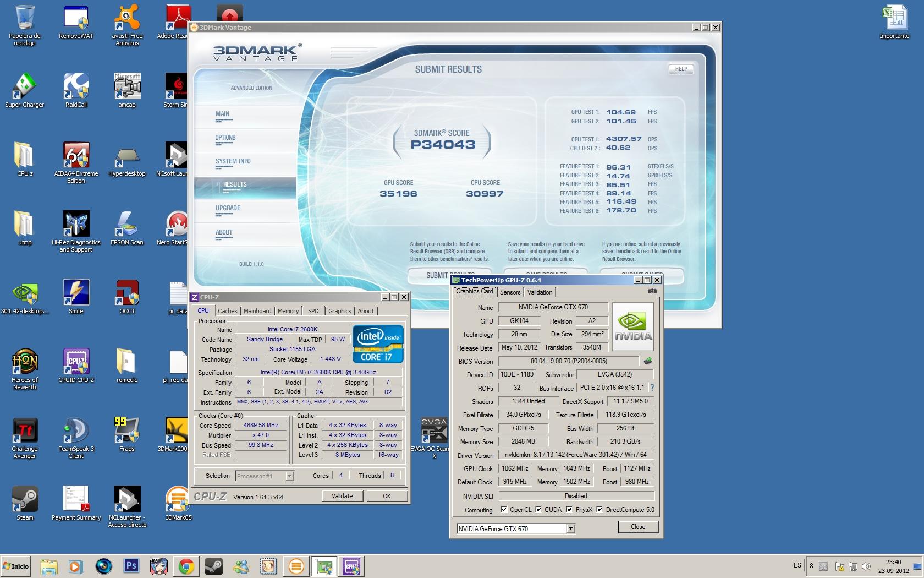Open GPU selection dropdown in GPU-Z

(x=570, y=528)
